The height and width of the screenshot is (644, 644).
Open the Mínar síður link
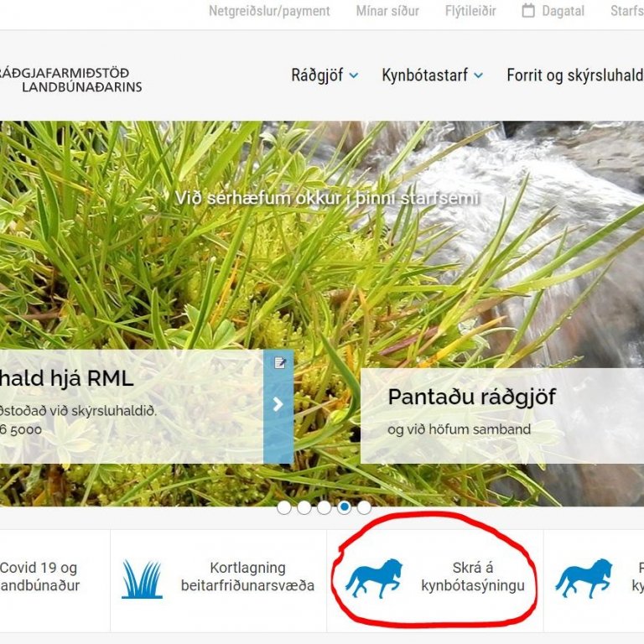(x=387, y=11)
